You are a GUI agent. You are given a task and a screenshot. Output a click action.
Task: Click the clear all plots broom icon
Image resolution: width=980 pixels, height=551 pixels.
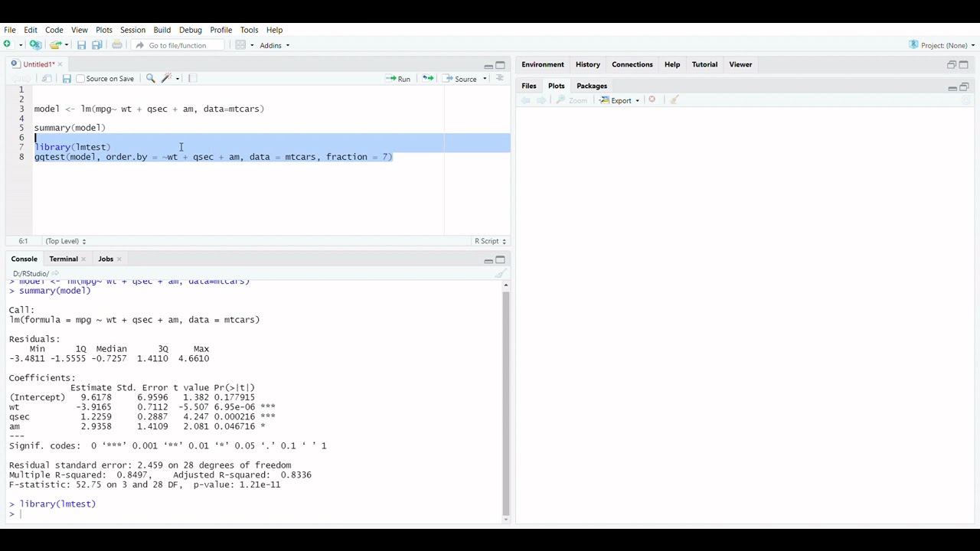coord(675,99)
